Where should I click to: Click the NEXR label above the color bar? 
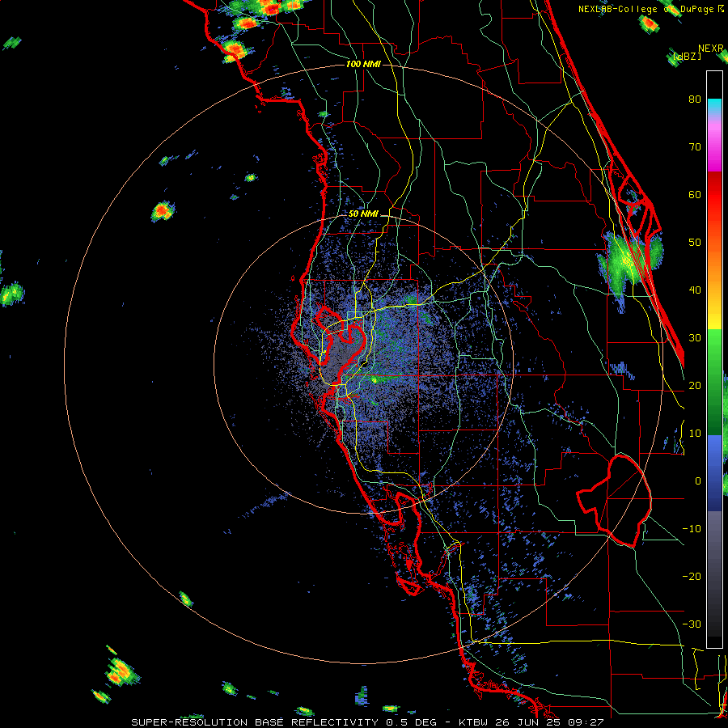(711, 49)
